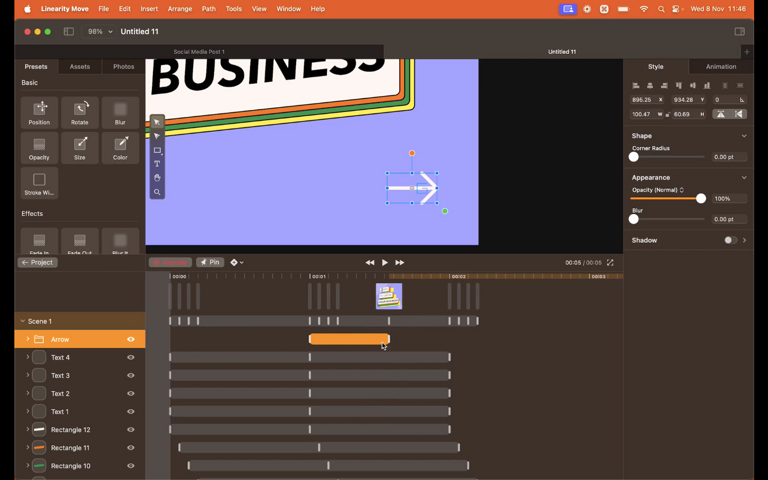Toggle the right inspector panel icon
The width and height of the screenshot is (768, 480).
click(740, 31)
